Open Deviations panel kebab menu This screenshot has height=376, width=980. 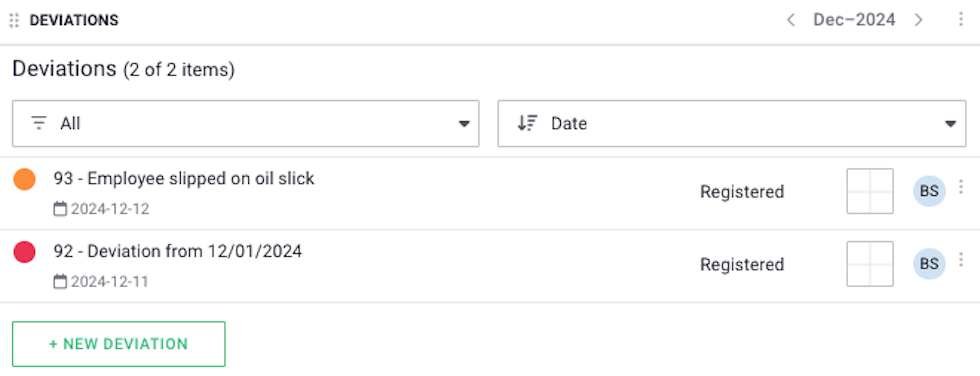[961, 20]
